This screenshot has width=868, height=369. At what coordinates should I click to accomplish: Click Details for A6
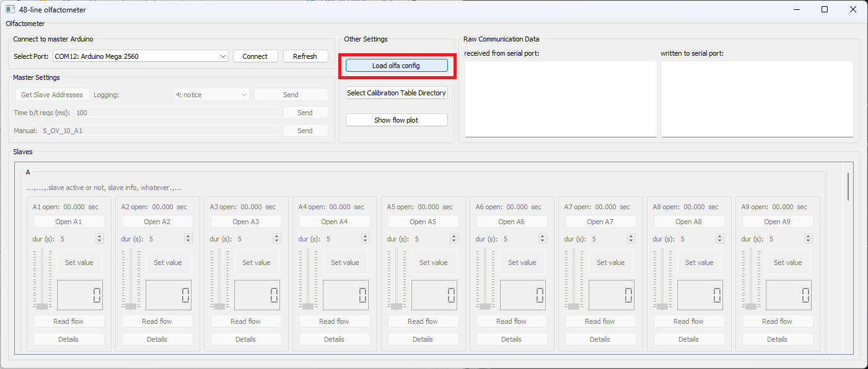pos(512,339)
